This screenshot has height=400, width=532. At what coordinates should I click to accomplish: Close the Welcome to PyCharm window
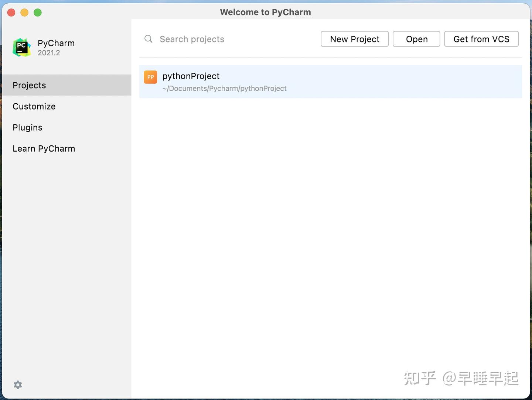point(11,13)
